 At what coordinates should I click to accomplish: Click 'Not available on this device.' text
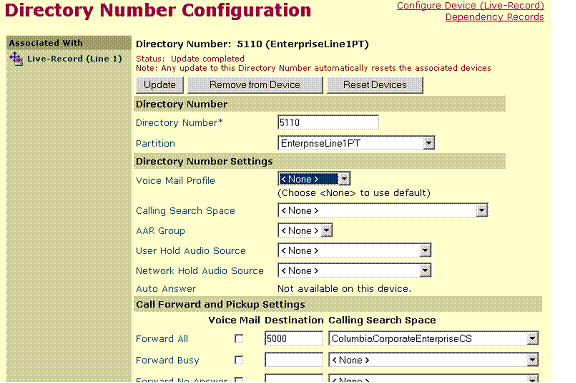pos(344,289)
